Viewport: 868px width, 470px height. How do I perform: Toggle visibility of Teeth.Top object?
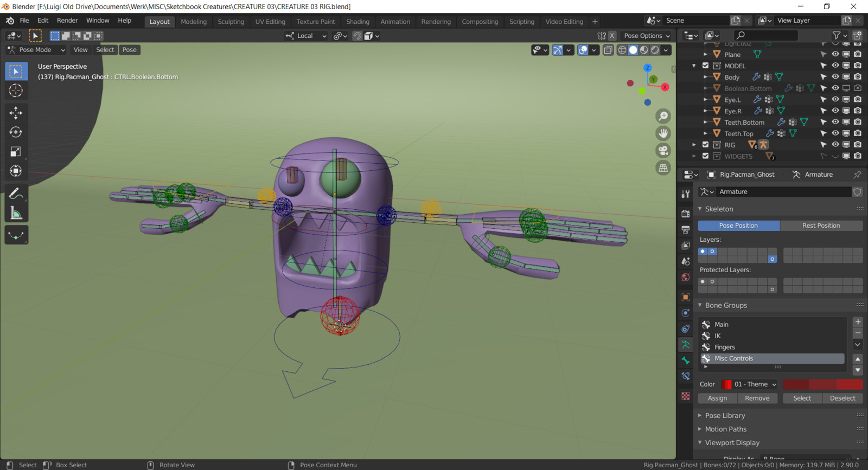[x=835, y=133]
